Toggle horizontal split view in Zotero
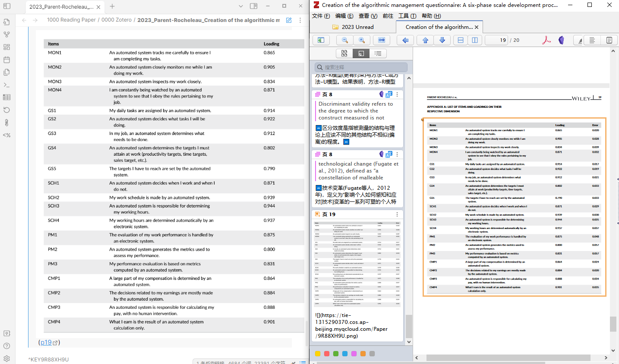The height and width of the screenshot is (364, 619). 461,40
